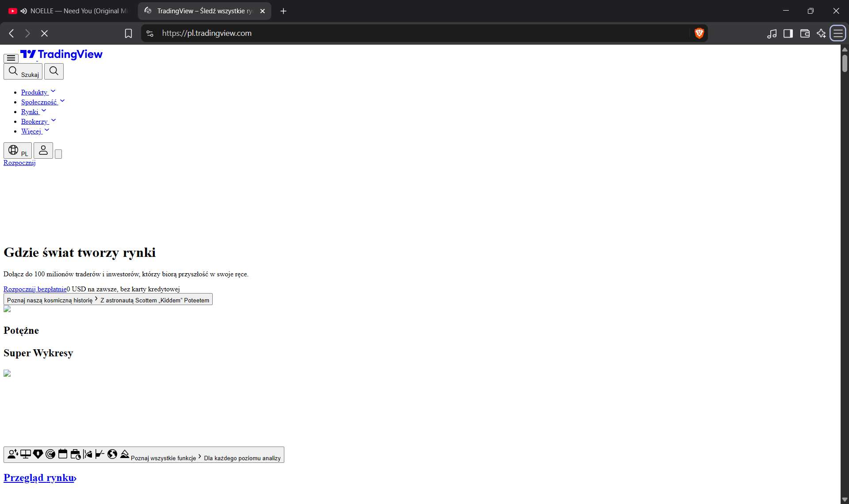
Task: Click the Poznaj naszą kosmiczną historię button
Action: coord(108,299)
